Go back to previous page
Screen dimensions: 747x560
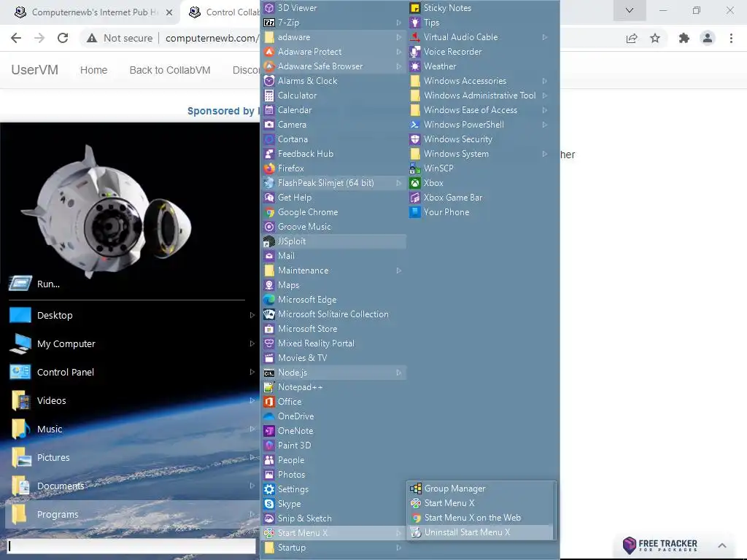point(16,38)
